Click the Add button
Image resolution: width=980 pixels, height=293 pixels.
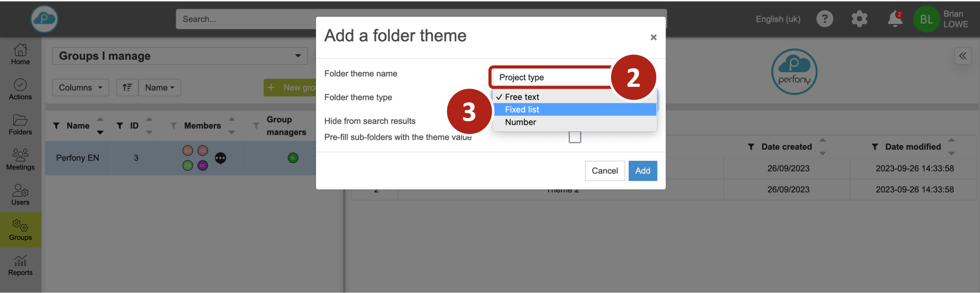(x=642, y=171)
